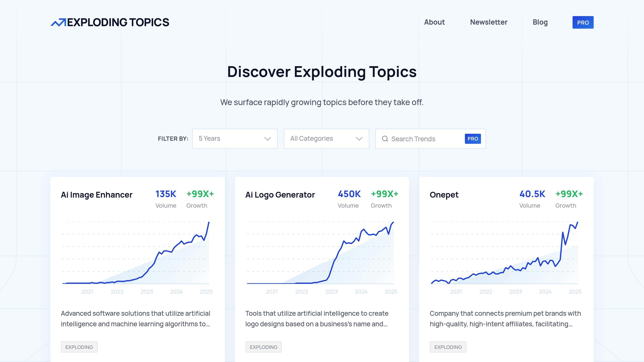Click +99X+ growth on Ai Logo Generator

385,194
